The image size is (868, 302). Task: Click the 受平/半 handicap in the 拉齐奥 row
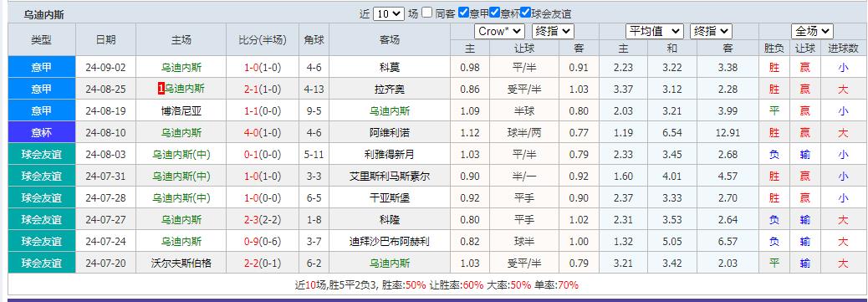tap(524, 90)
